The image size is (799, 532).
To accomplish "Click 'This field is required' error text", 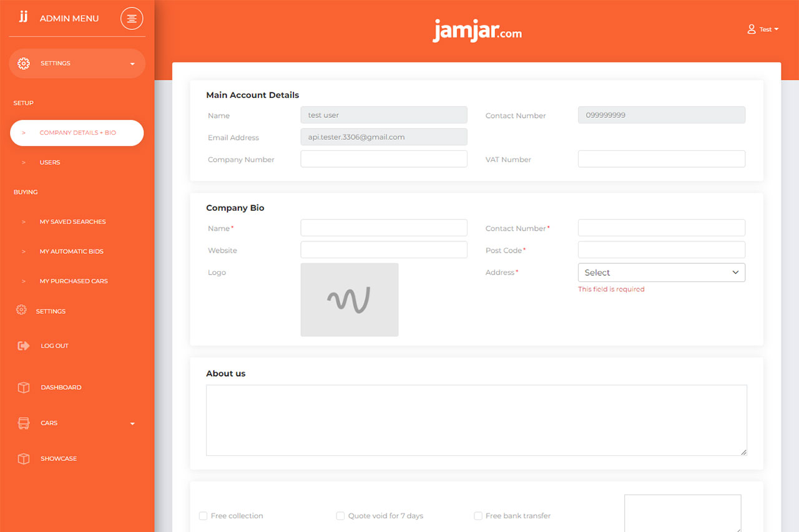I will 611,289.
